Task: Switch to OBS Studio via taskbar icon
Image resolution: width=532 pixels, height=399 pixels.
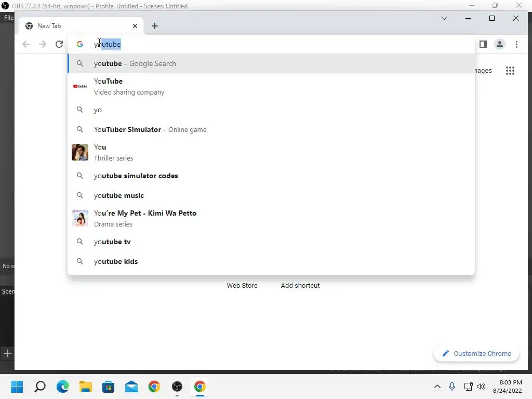Action: tap(177, 387)
